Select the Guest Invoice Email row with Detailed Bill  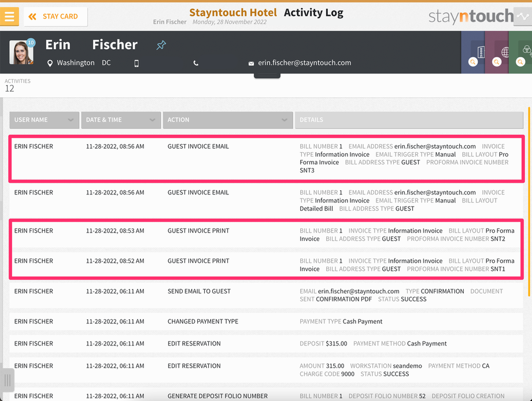point(267,200)
